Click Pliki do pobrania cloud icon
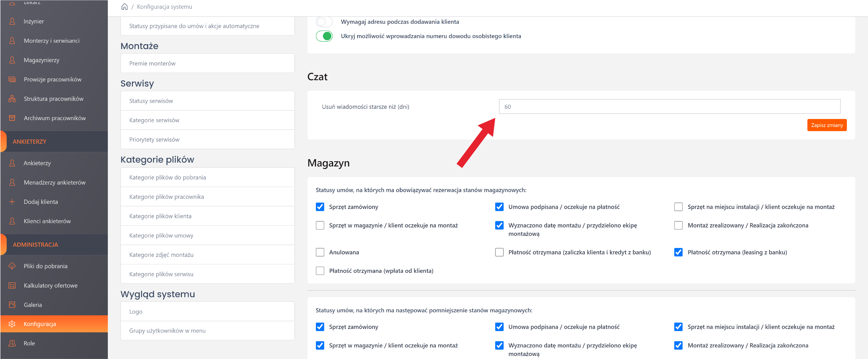 coord(12,266)
